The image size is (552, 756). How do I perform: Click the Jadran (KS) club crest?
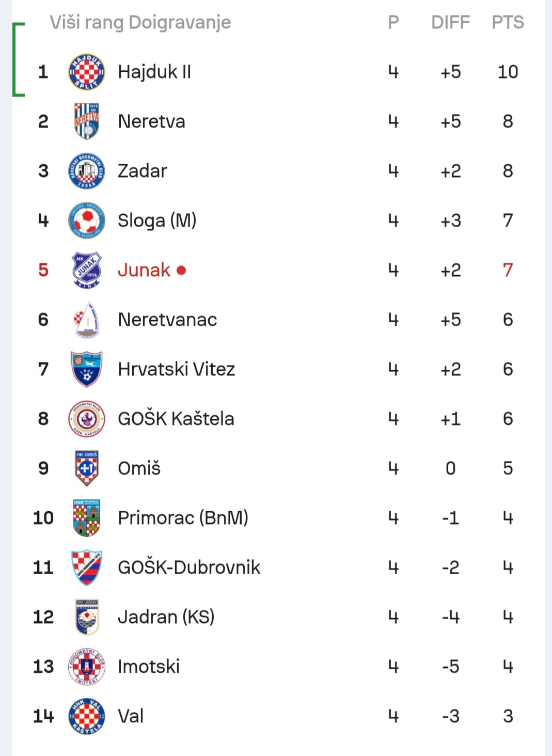pos(87,617)
